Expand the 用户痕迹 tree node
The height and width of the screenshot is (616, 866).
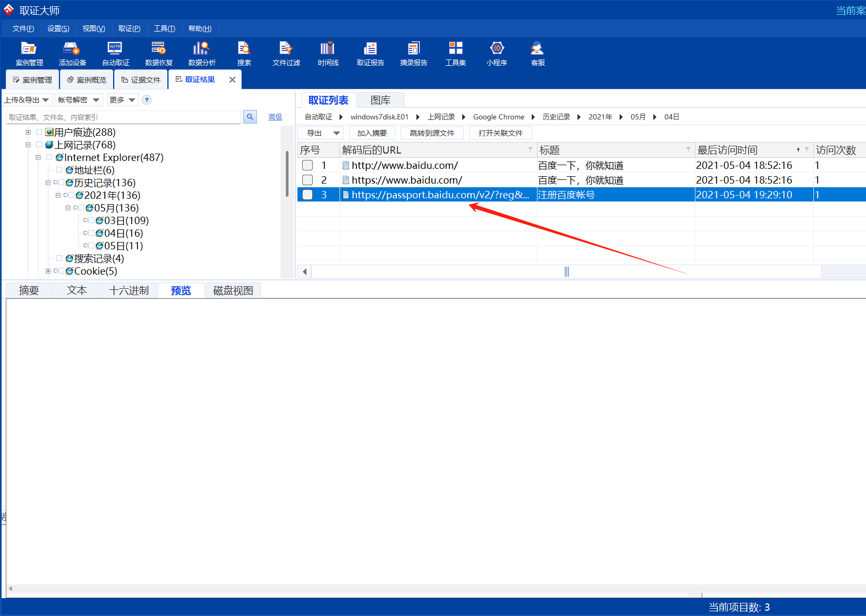coord(28,132)
